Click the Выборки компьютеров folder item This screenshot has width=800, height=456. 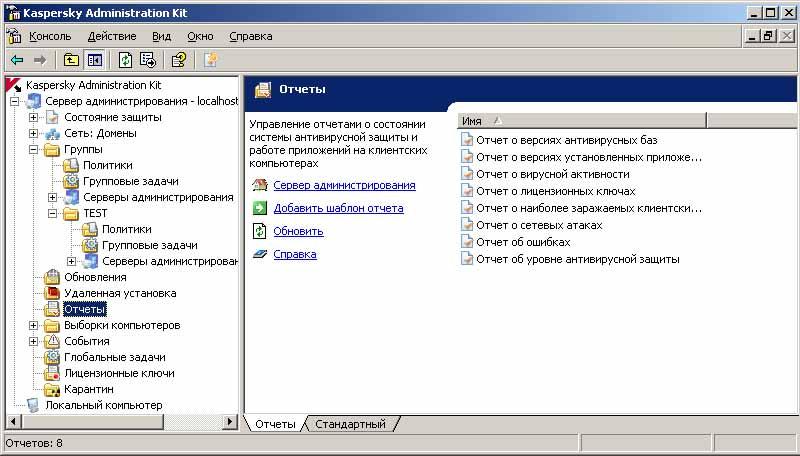122,325
